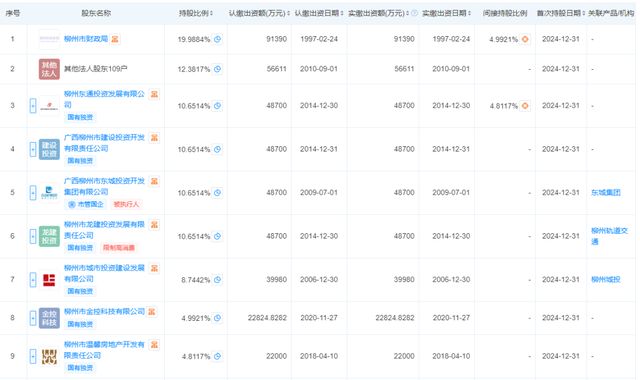Click the orange equity icon beside 柳州东通投资发展有限公司
The image size is (640, 380).
tap(154, 94)
